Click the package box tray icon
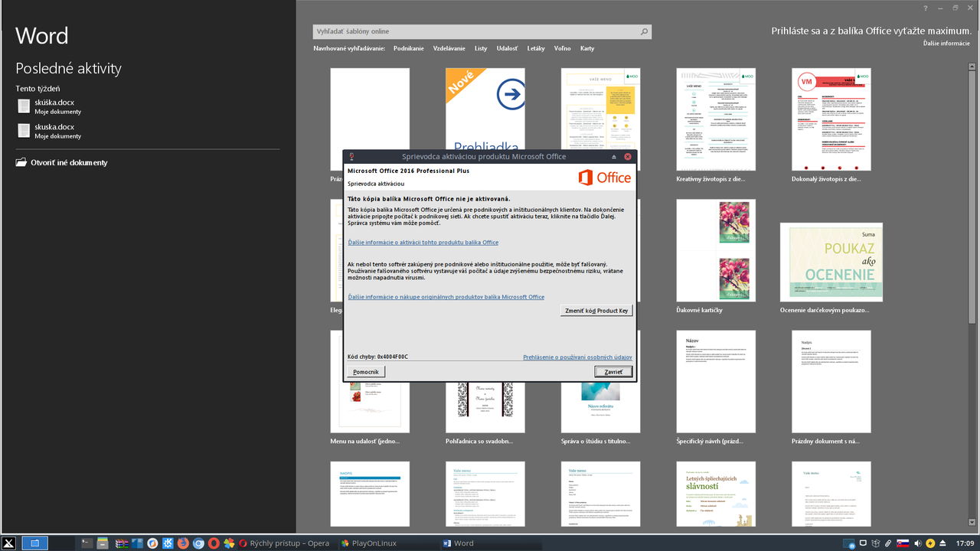 coord(876,543)
